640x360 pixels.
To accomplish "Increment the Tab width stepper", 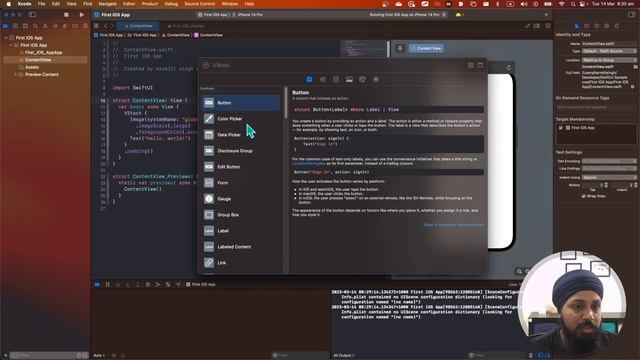I will 606,184.
